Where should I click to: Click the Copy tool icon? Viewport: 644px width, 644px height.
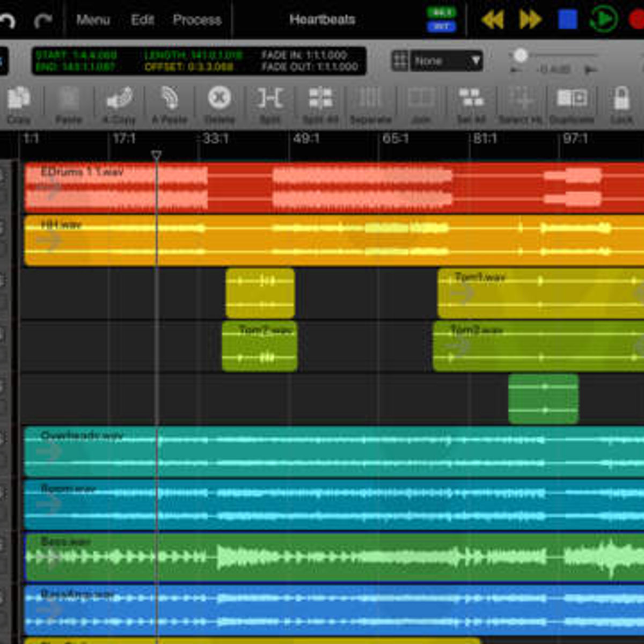pyautogui.click(x=19, y=100)
